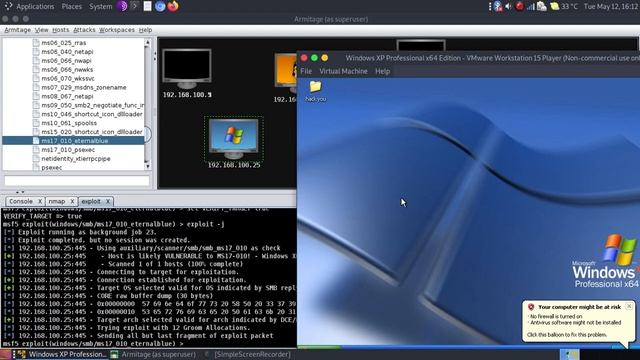Select ms06_025_rras module
Screen dimensions: 640x360
point(64,43)
